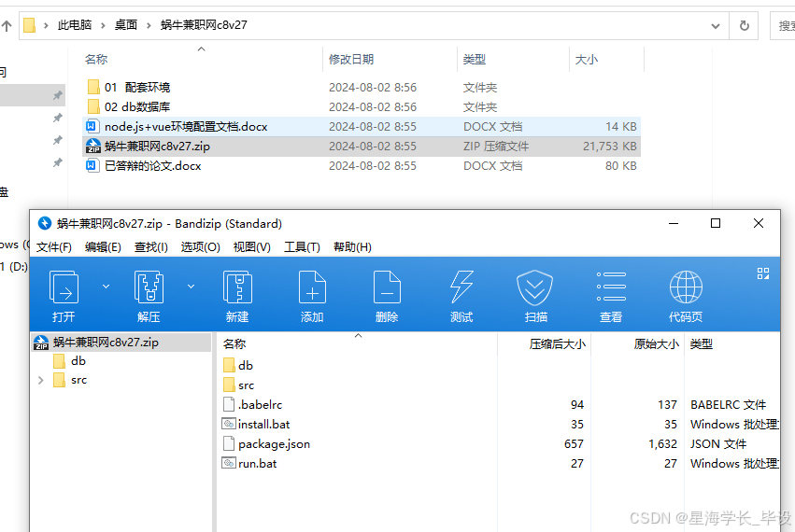Select src folder in Bandizip file list

click(246, 385)
